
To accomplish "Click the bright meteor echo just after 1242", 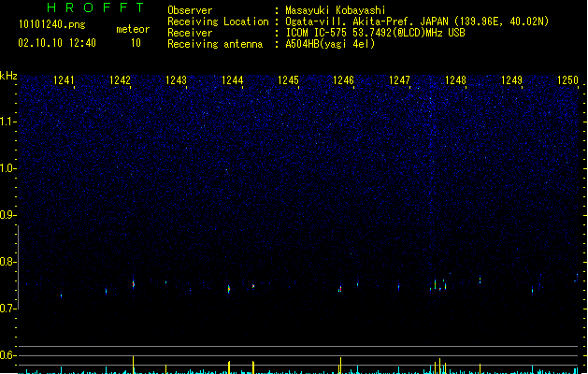I will (x=133, y=283).
